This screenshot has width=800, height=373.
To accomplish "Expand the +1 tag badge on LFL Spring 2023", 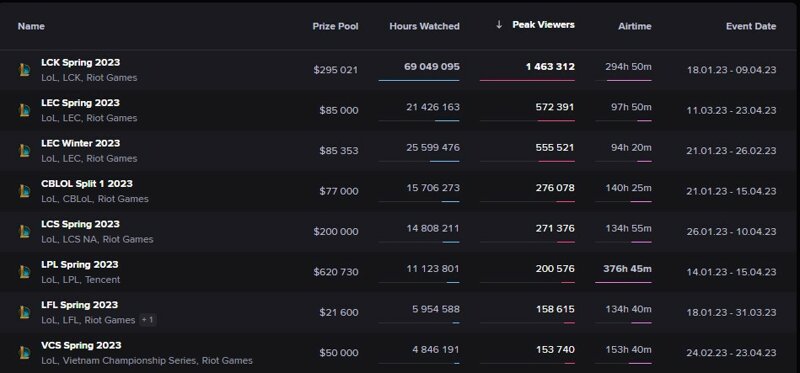I will pos(147,320).
